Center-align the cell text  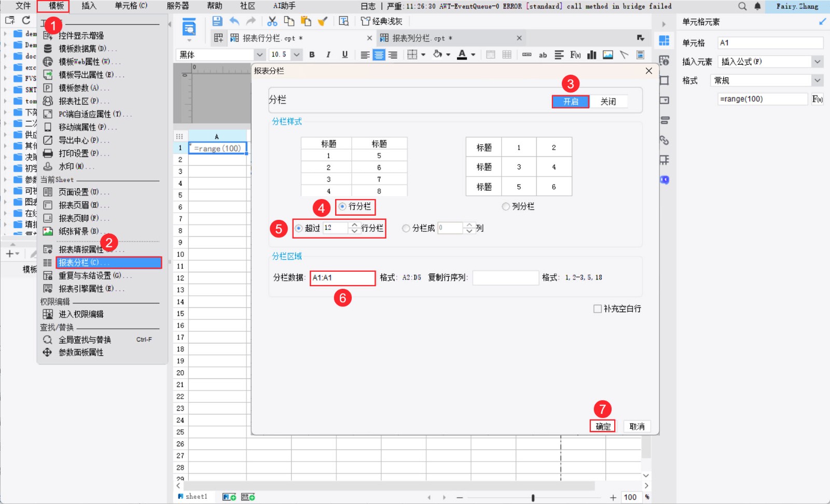pos(379,55)
